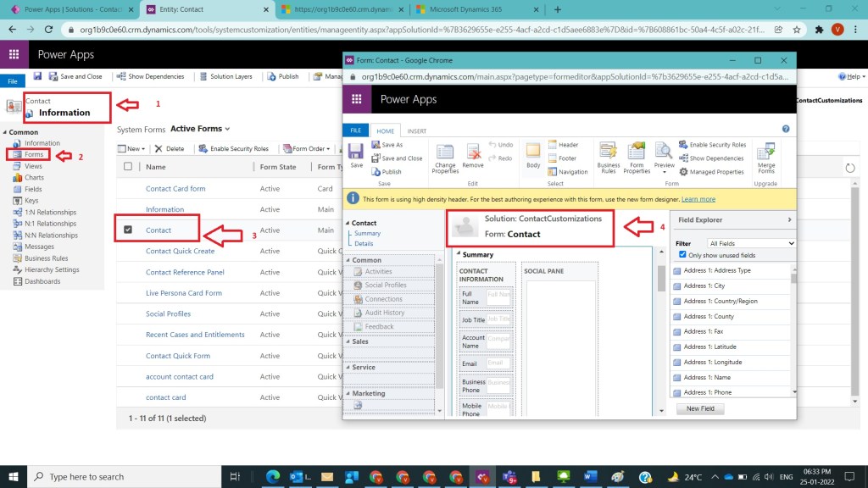Screen dimensions: 868x488
Task: Open the FILE tab in form editor
Action: pos(355,131)
